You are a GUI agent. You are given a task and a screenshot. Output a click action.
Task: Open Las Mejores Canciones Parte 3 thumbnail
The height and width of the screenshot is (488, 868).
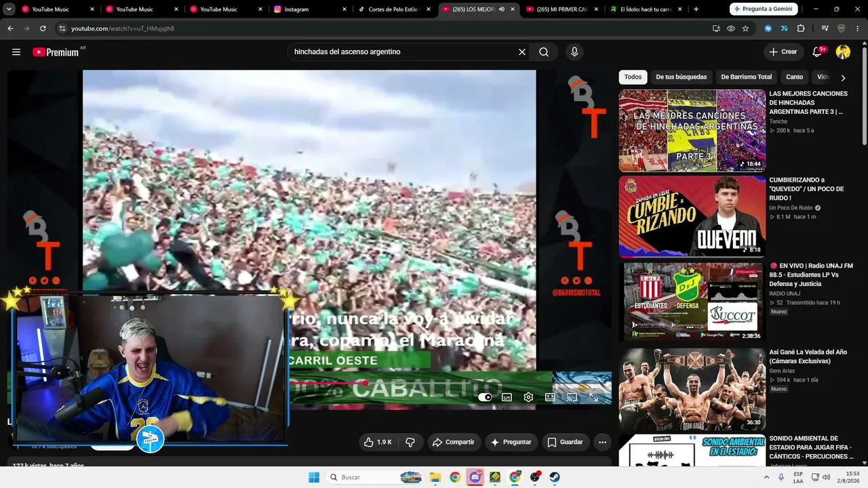pyautogui.click(x=692, y=130)
